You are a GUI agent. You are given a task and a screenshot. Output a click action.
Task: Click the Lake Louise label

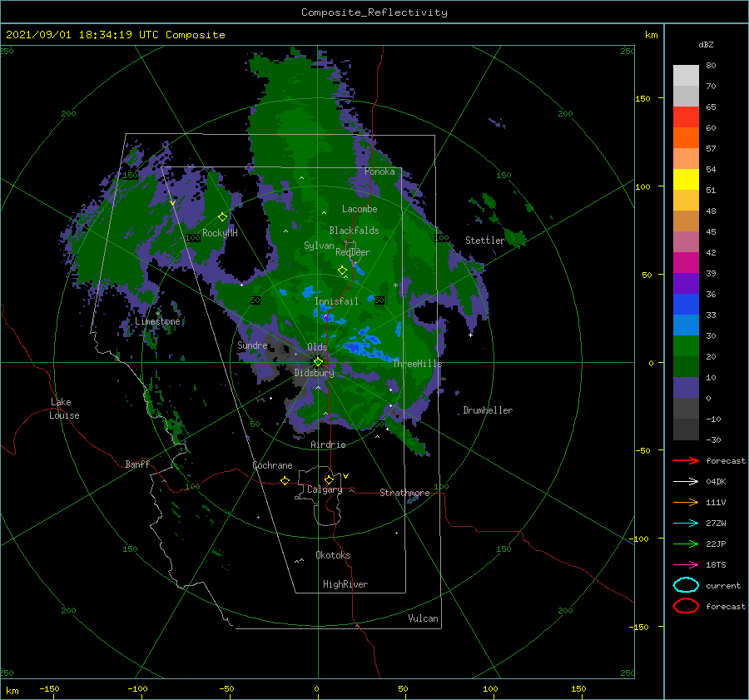click(64, 409)
